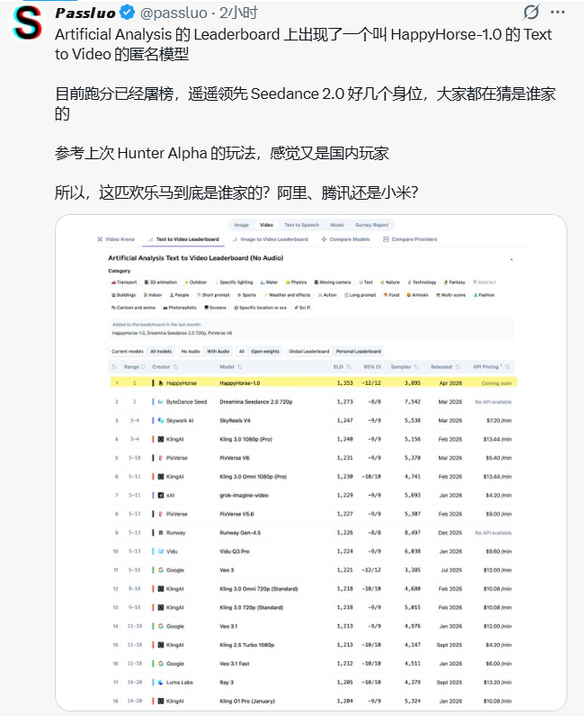Open the Grok icon on the tweet

pyautogui.click(x=532, y=13)
